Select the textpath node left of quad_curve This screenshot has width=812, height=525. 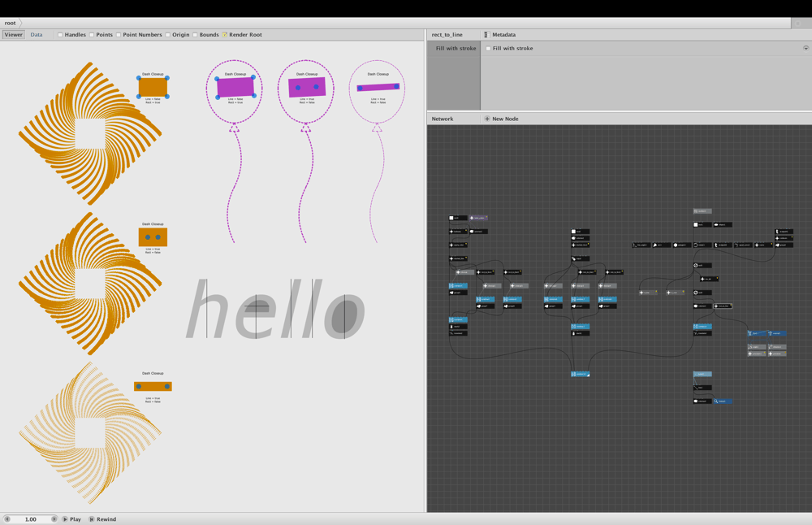click(x=723, y=245)
